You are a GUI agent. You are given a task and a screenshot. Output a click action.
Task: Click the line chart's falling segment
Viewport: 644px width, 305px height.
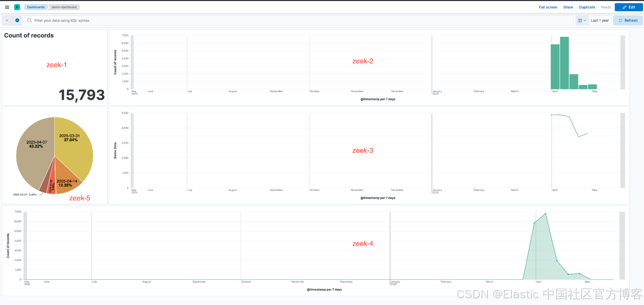(574, 127)
